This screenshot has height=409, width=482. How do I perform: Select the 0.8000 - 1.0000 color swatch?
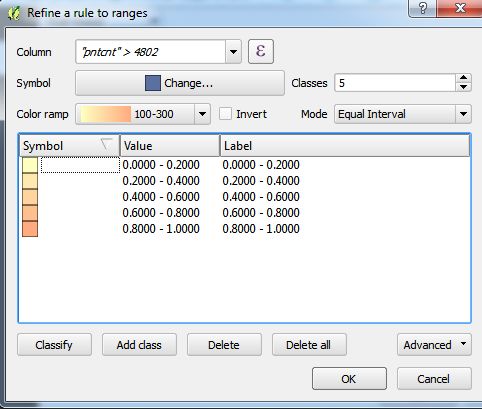pos(30,229)
